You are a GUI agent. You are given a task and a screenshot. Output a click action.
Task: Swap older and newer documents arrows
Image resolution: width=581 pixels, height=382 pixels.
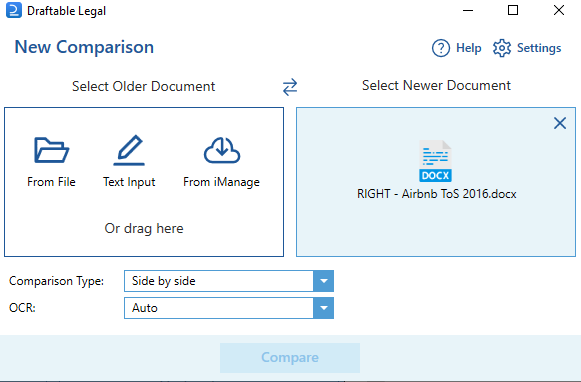(x=290, y=87)
